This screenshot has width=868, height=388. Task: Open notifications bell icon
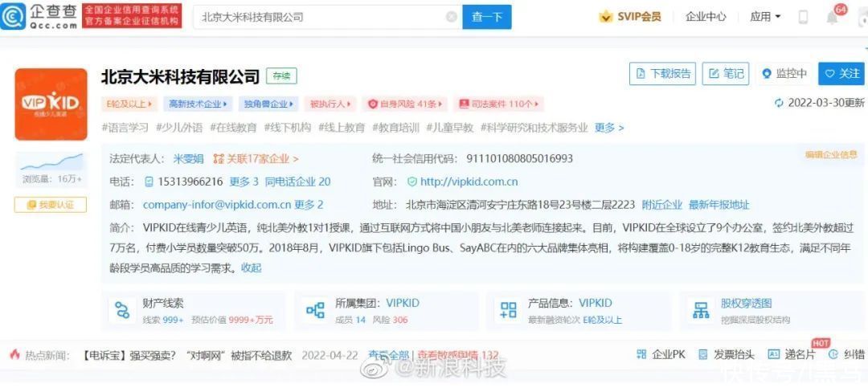pos(831,17)
